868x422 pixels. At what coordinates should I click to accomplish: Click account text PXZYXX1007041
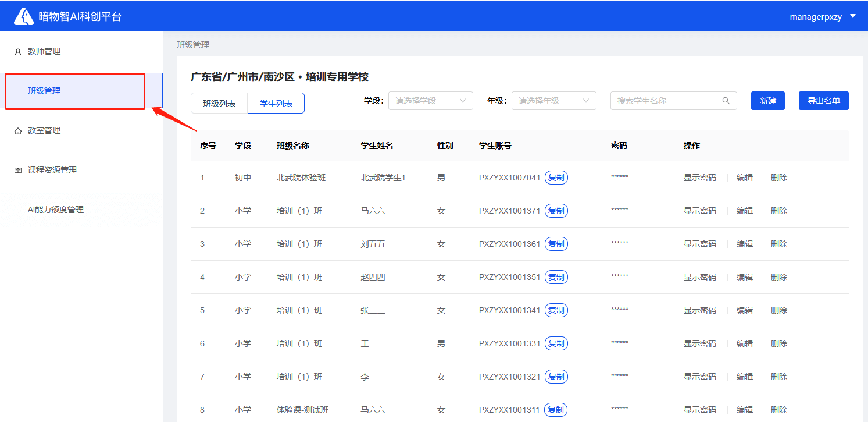(510, 178)
